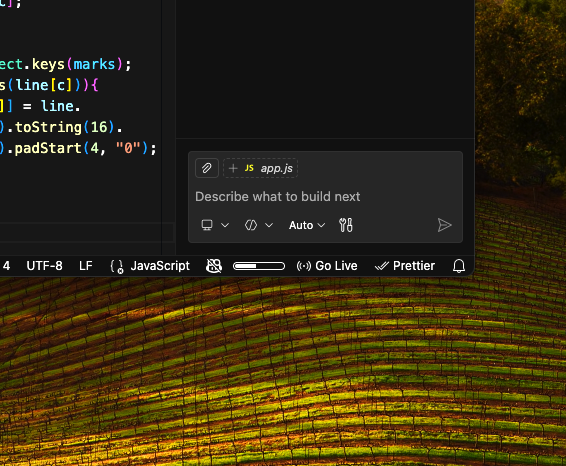Click the send message arrow
566x466 pixels.
[444, 225]
